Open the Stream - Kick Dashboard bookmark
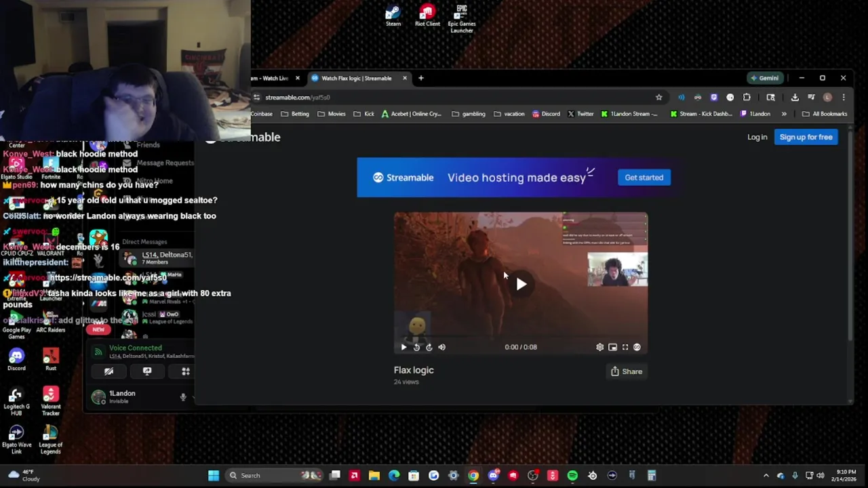The width and height of the screenshot is (868, 488). 701,114
